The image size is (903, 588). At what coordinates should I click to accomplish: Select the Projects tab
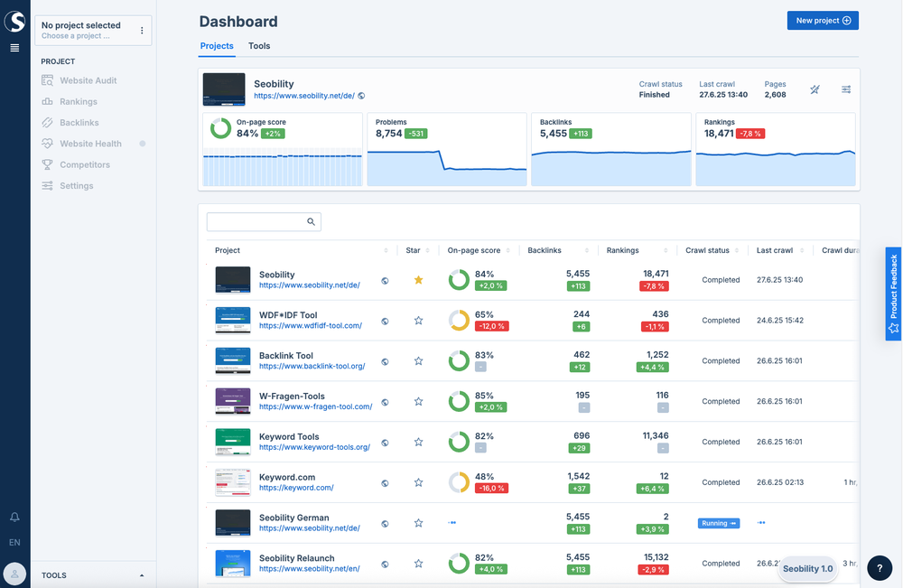point(217,46)
